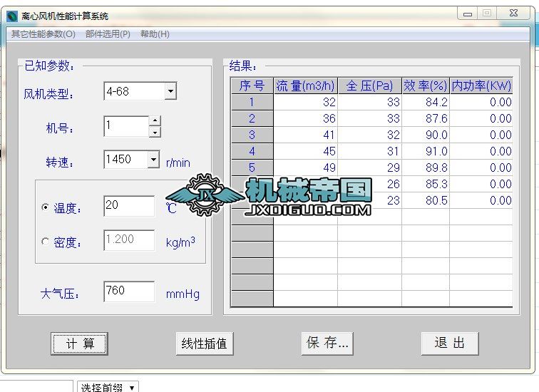This screenshot has height=392, width=539.
Task: Click pressure cell 23
Action: [369, 200]
